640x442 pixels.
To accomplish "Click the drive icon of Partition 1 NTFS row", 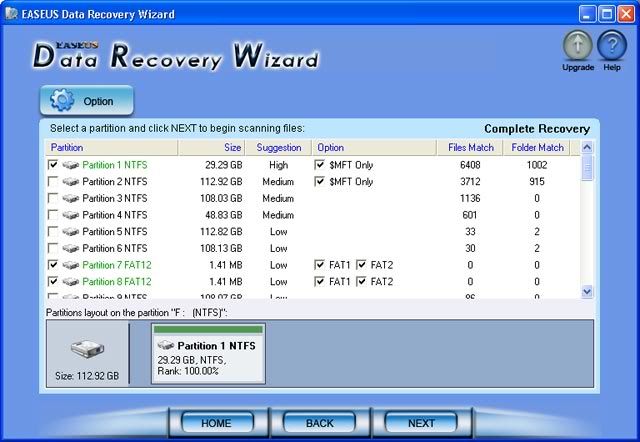I will tap(71, 165).
